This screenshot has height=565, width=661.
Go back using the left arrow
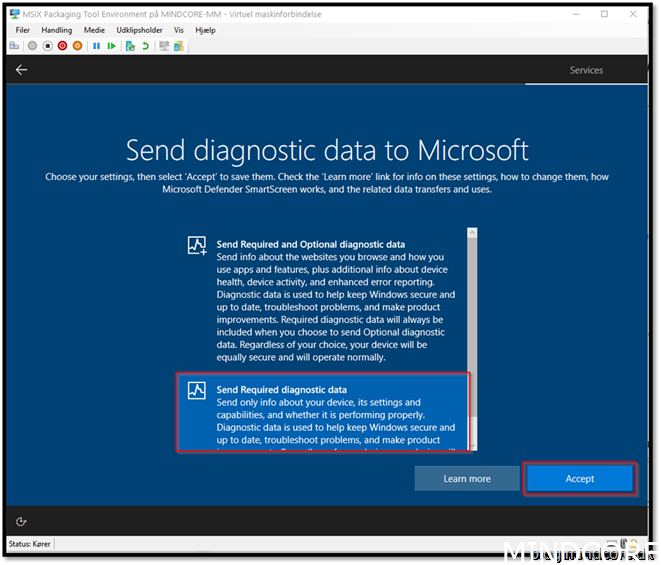point(21,70)
